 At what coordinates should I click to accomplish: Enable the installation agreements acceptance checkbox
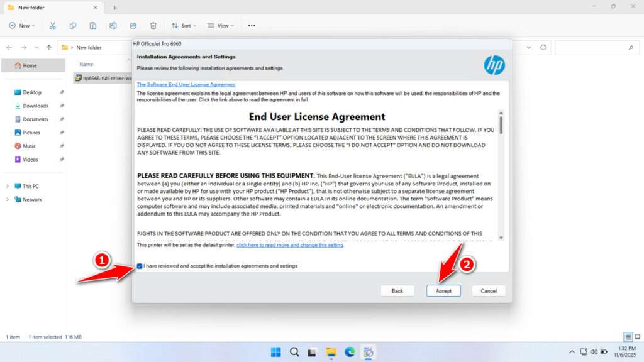point(140,266)
